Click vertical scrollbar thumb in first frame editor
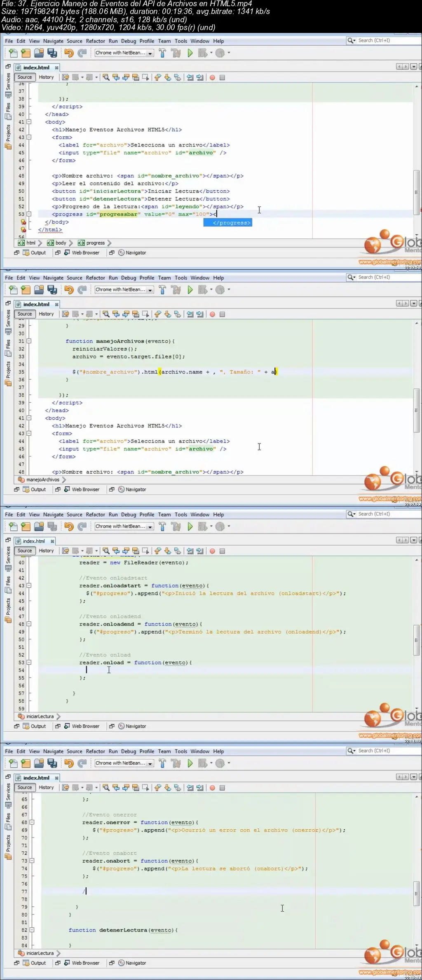422x980 pixels. click(x=416, y=193)
